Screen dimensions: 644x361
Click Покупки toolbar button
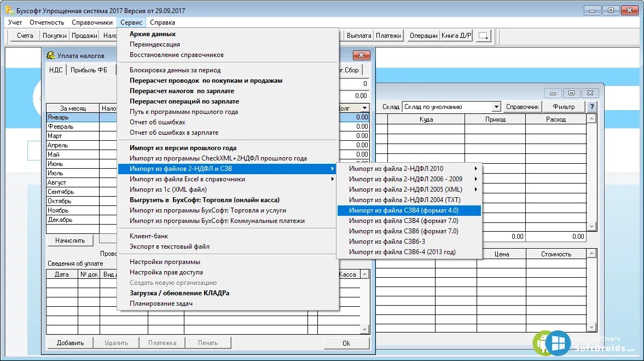55,36
